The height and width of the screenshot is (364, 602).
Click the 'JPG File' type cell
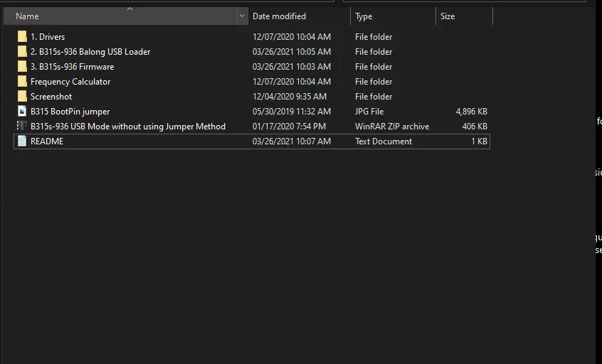click(x=369, y=112)
